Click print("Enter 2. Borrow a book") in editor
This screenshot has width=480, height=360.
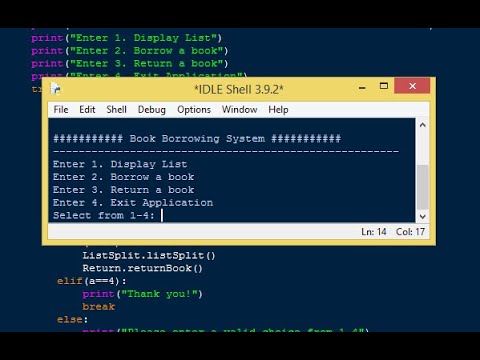click(130, 51)
